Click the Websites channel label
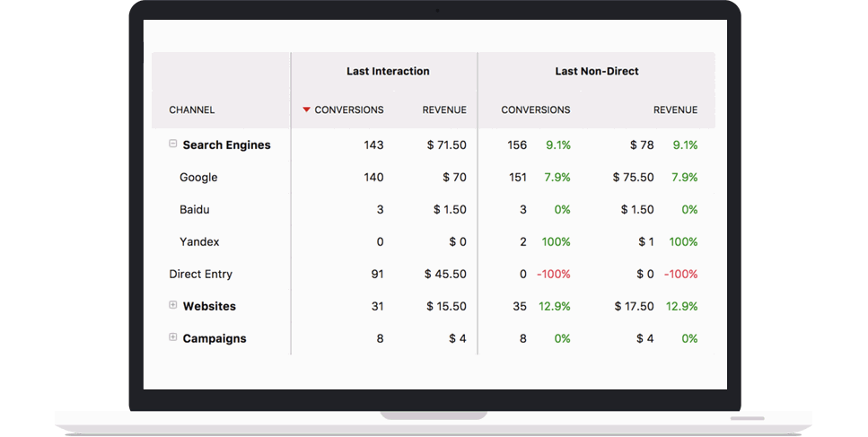868x437 pixels. coord(209,306)
